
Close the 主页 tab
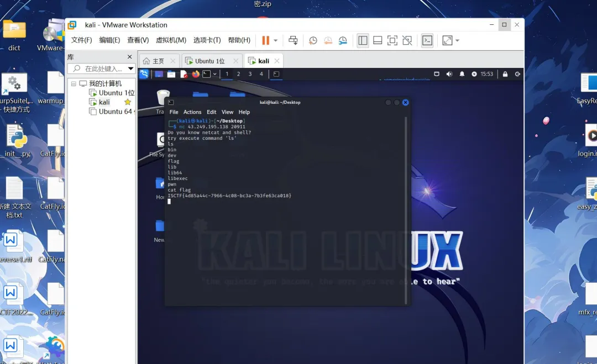[x=173, y=61]
